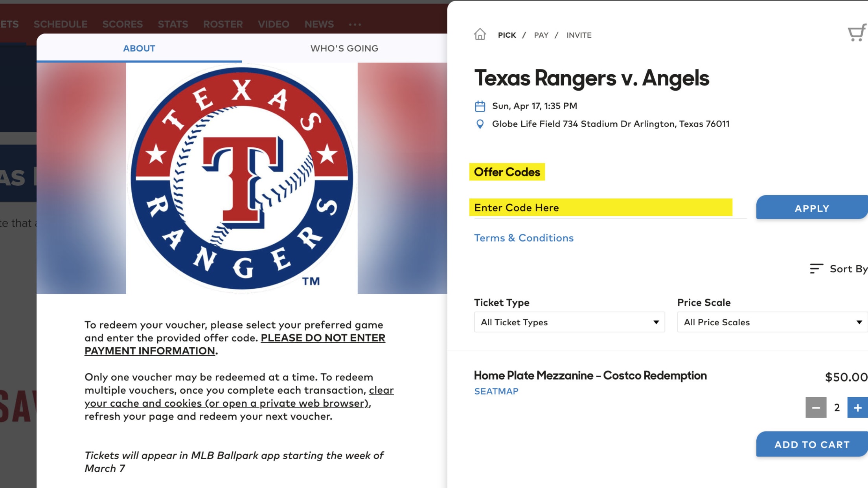Open Stats in the site navigation
Screen dimensions: 868x488
[x=173, y=24]
